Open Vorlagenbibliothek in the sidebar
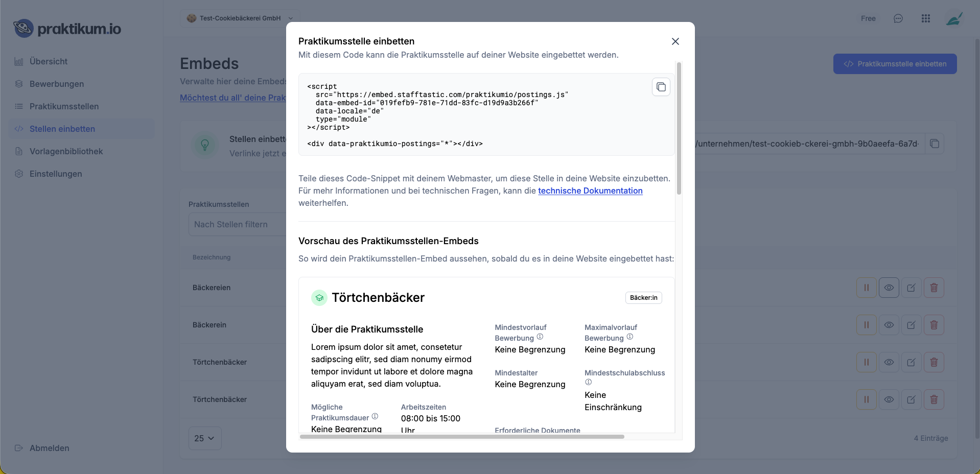This screenshot has height=474, width=980. 66,151
